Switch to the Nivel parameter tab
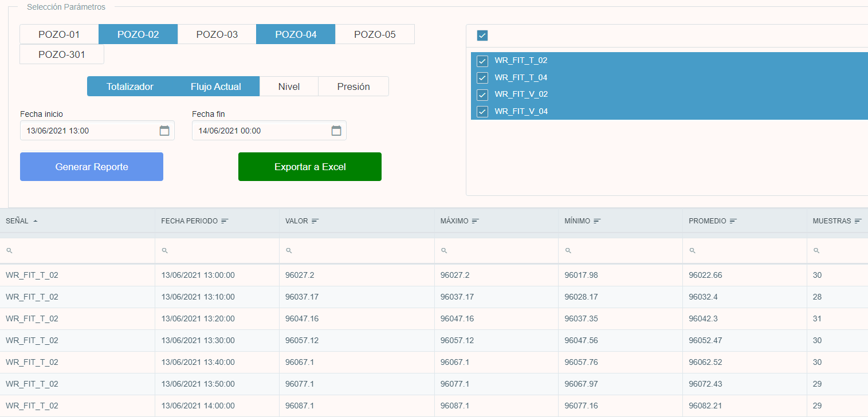Screen dimensions: 868x417 289,86
